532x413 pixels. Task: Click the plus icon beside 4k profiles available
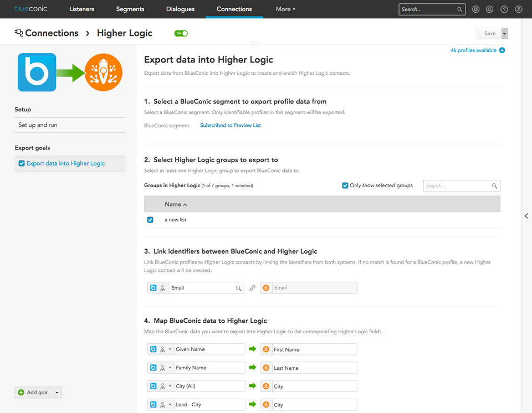[502, 50]
